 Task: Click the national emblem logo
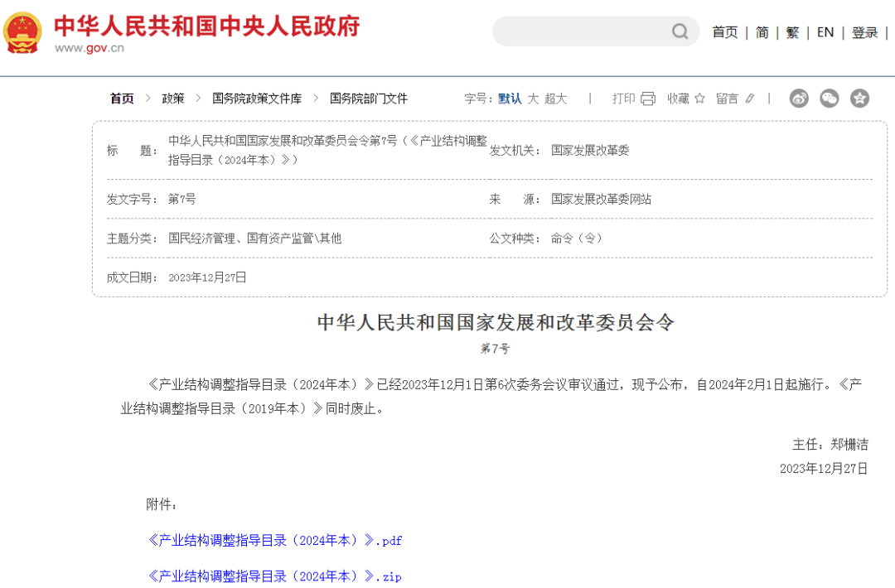click(x=22, y=33)
